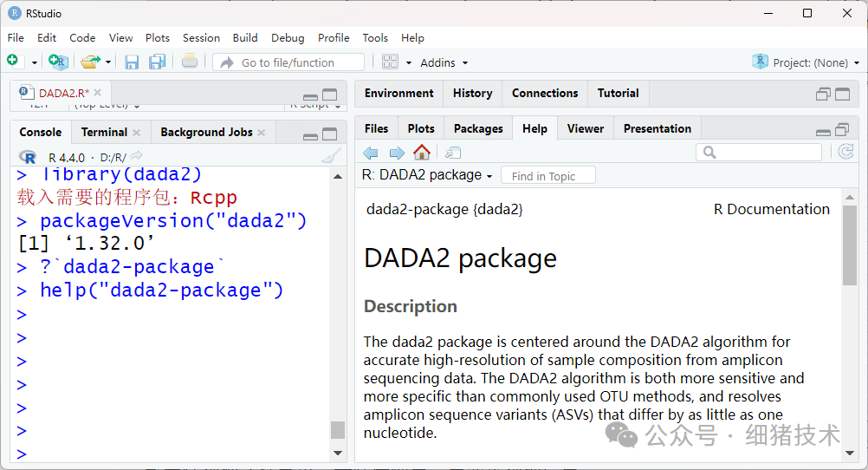Show Help in new window
This screenshot has height=470, width=868.
(x=453, y=153)
